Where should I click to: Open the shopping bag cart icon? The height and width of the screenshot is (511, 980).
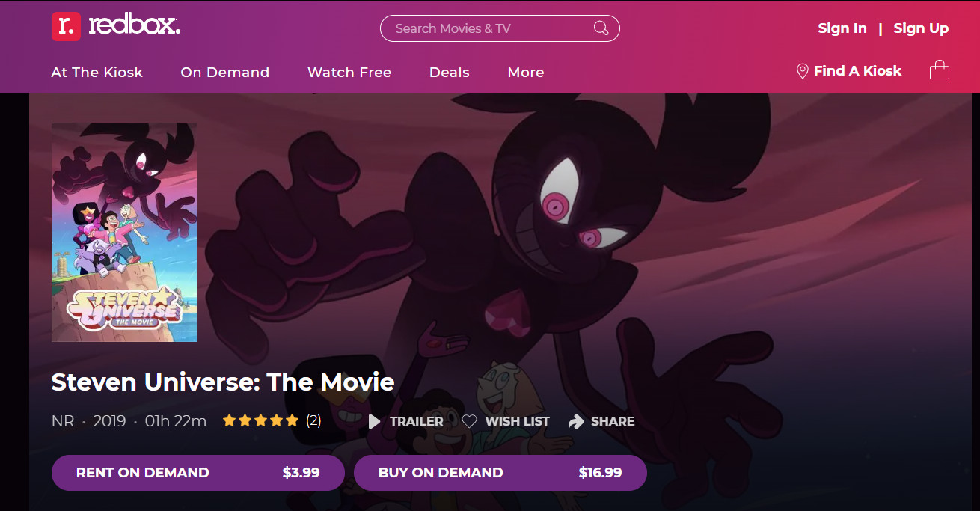point(939,70)
